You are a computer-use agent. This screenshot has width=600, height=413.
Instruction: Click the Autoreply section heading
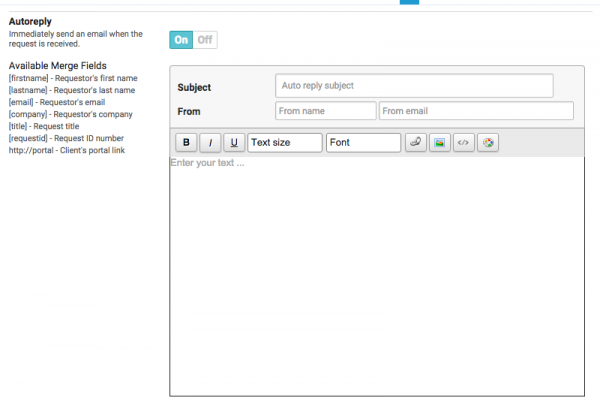[x=30, y=21]
